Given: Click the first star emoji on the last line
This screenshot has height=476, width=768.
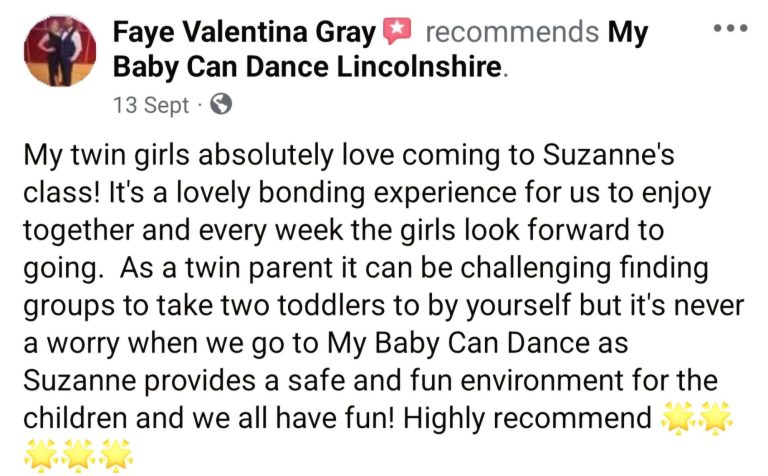Looking at the screenshot, I should 40,455.
